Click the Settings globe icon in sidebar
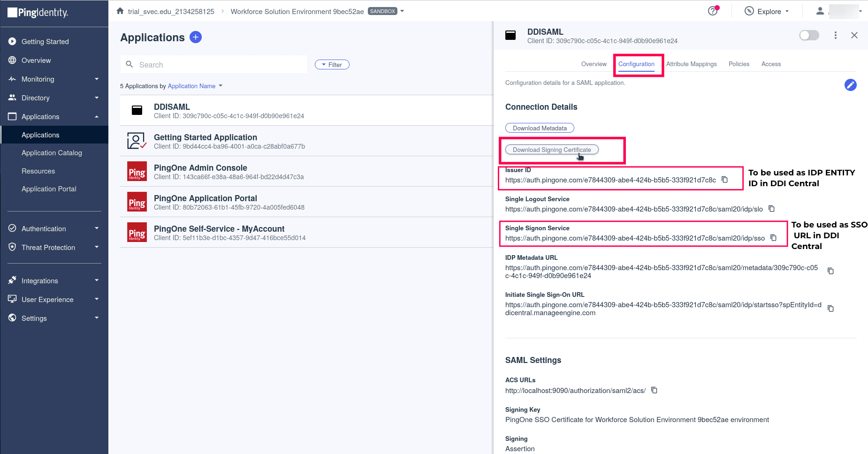 click(x=12, y=318)
